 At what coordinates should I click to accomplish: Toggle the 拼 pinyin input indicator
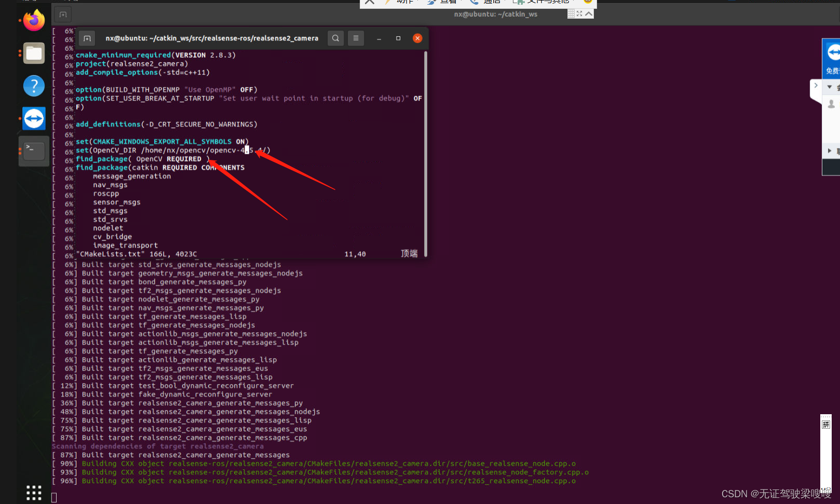tap(826, 424)
